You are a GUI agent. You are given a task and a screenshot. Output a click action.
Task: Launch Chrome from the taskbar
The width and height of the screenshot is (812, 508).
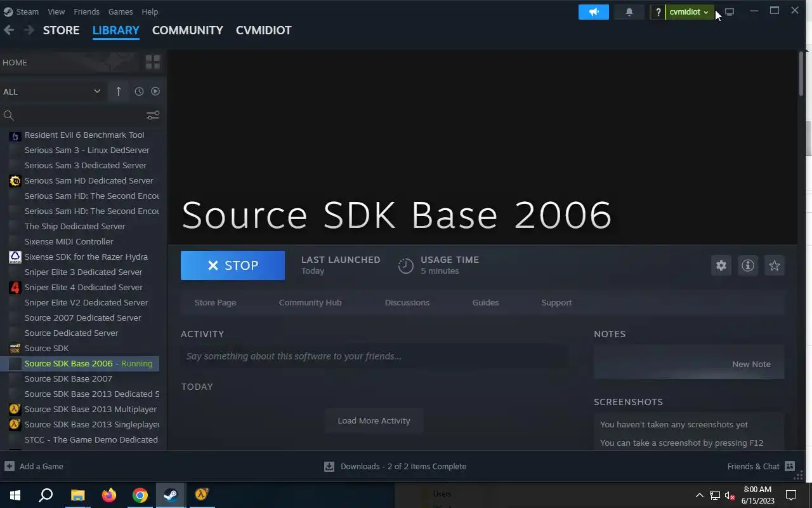coord(140,495)
